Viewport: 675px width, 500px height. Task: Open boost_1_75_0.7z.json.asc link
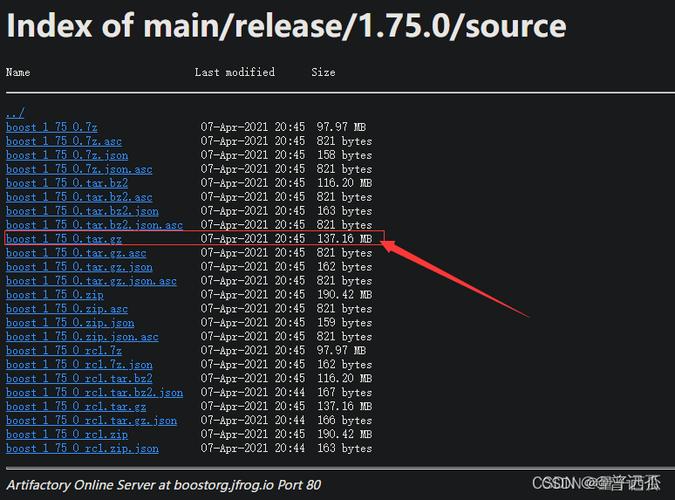click(x=79, y=169)
